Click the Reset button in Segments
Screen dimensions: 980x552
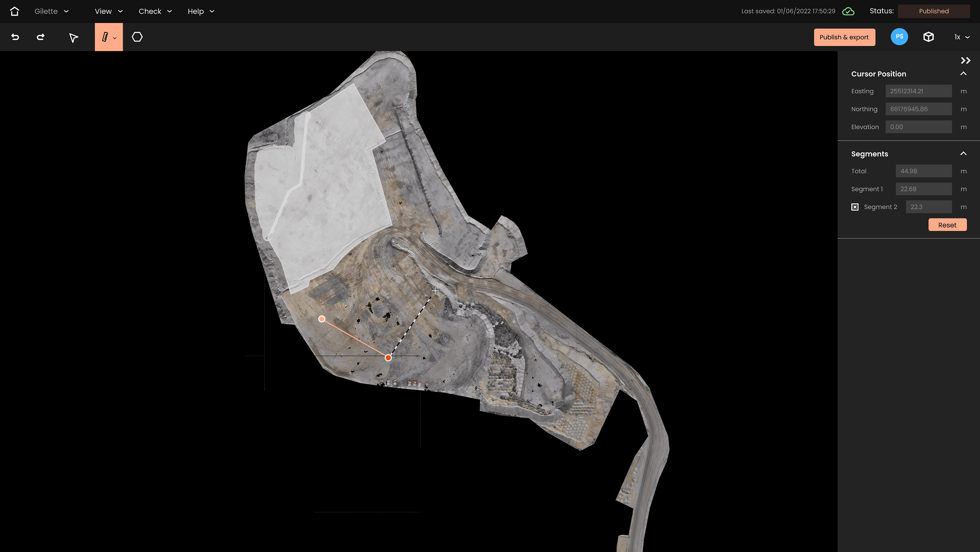(947, 225)
